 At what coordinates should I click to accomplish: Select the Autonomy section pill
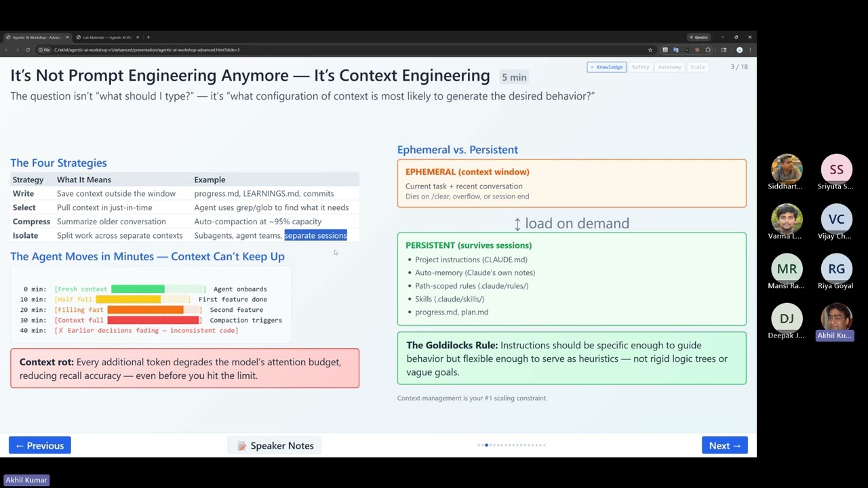[669, 67]
